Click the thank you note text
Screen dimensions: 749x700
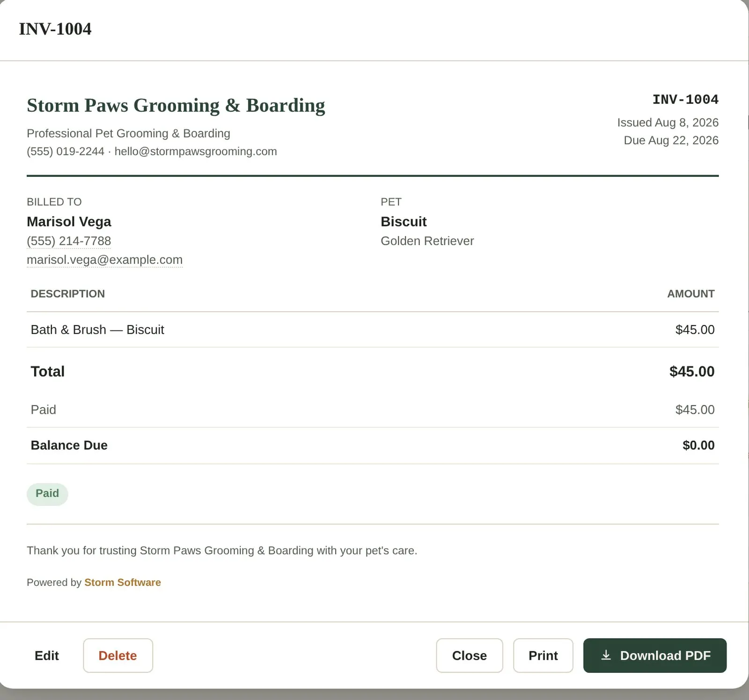click(x=222, y=551)
